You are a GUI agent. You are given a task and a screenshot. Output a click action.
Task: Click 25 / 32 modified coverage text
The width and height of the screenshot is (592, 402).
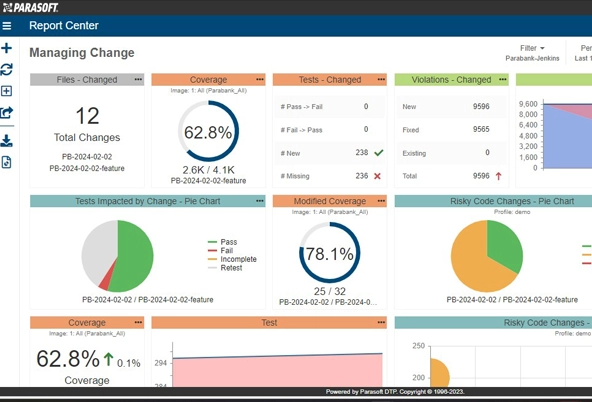tap(330, 291)
